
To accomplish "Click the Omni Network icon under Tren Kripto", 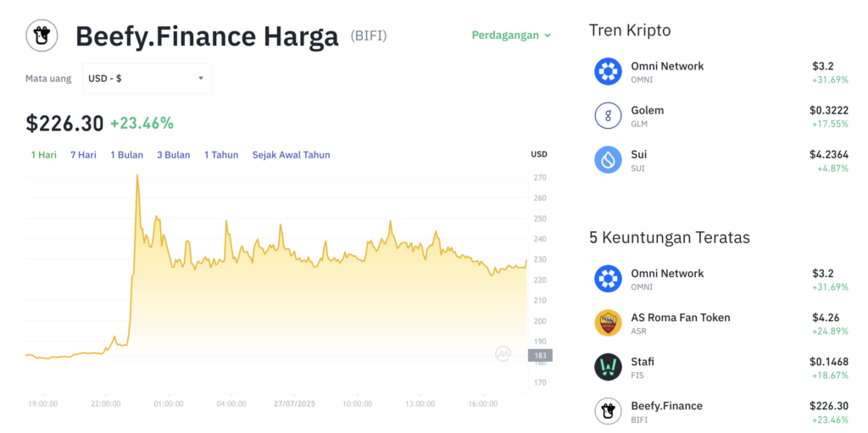I will 609,71.
